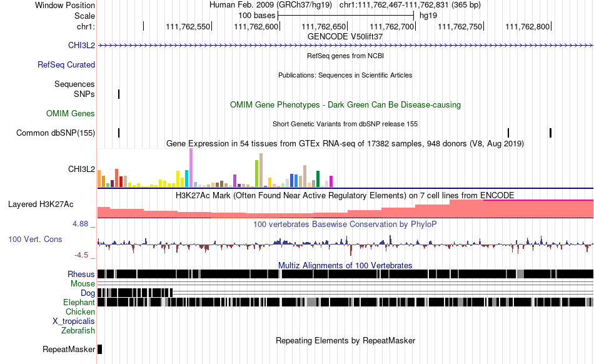Viewport: 594px width, 364px height.
Task: Click the yellow-green GTEx expression bar
Action: click(256, 173)
